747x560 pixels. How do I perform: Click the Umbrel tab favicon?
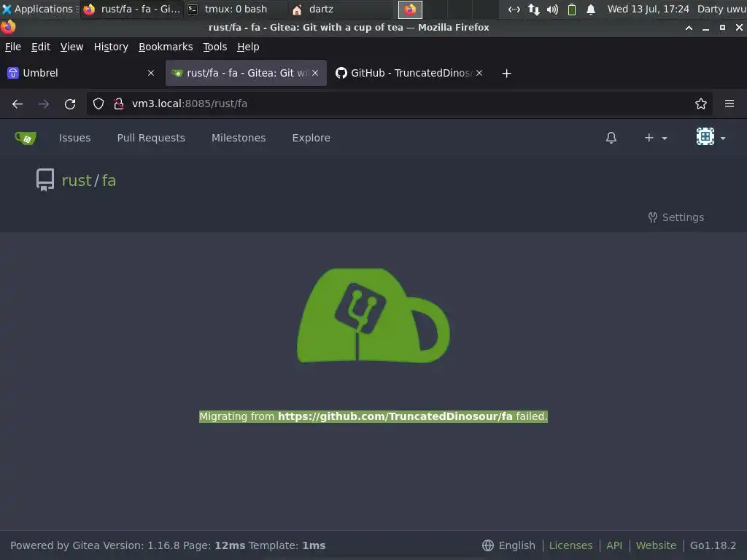tap(13, 73)
